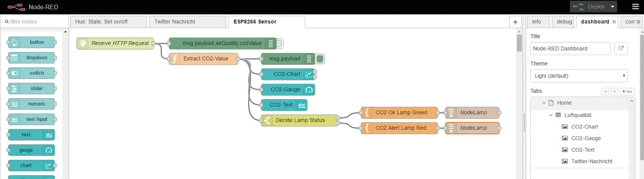Select the dashboard sidebar tab
The width and height of the screenshot is (644, 179).
(595, 22)
